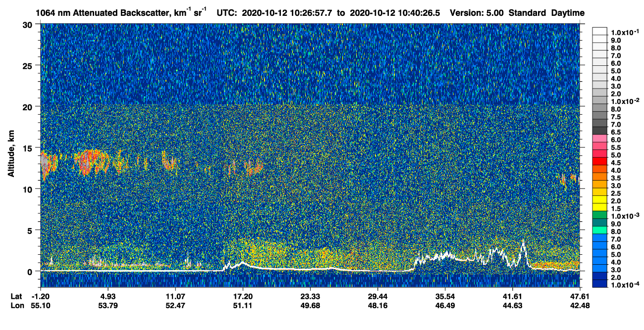Click the colorbar label 7.5
This screenshot has width=644, height=330.
(616, 117)
